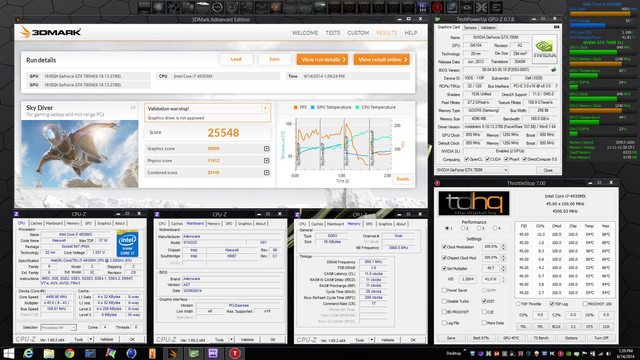
Task: Click the Turn Off button in ThrottleStop
Action: click(601, 338)
